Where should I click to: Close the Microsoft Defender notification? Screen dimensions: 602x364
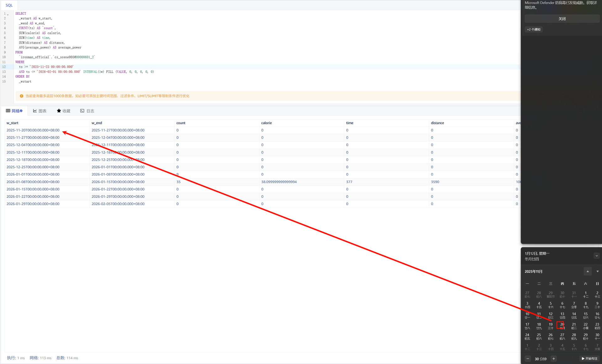[562, 19]
